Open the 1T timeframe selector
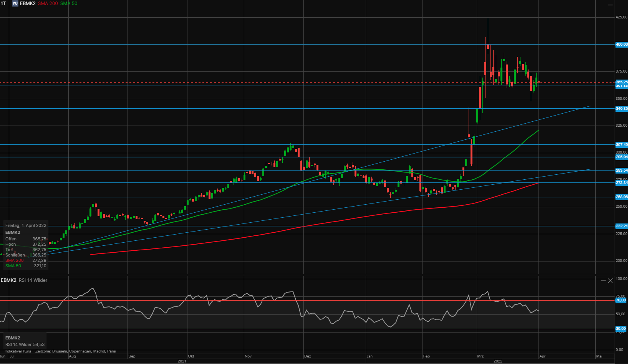This screenshot has width=628, height=364. (3, 3)
